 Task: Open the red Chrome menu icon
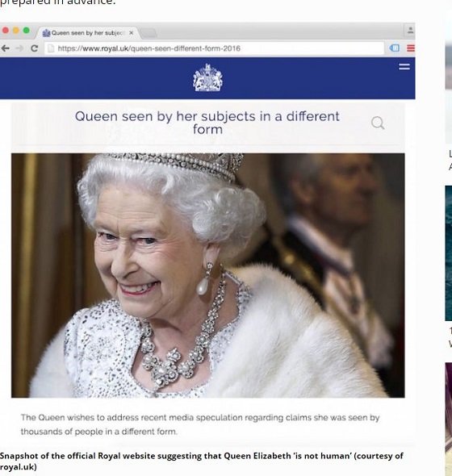pos(411,48)
